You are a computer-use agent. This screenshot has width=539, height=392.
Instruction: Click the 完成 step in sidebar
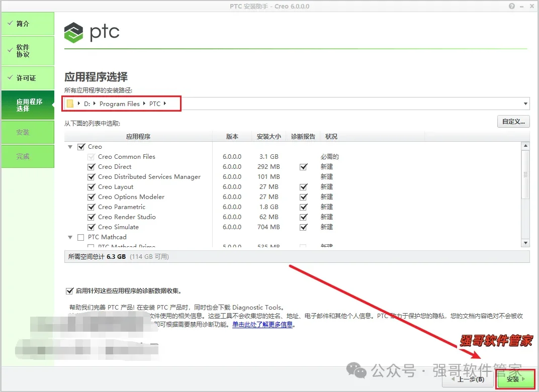point(28,156)
